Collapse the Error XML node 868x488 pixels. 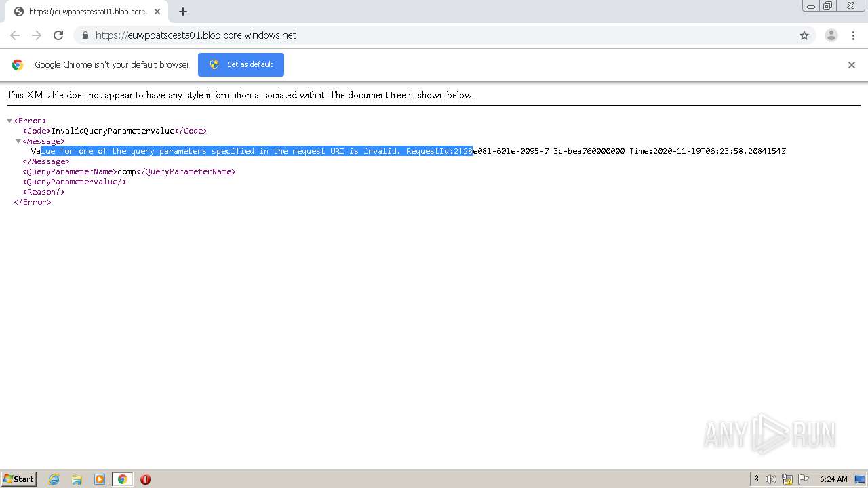pyautogui.click(x=9, y=121)
